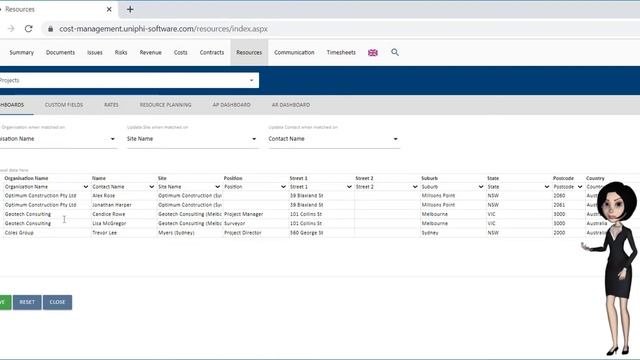Open the Issues menu
Viewport: 640px width, 360px height.
(95, 53)
